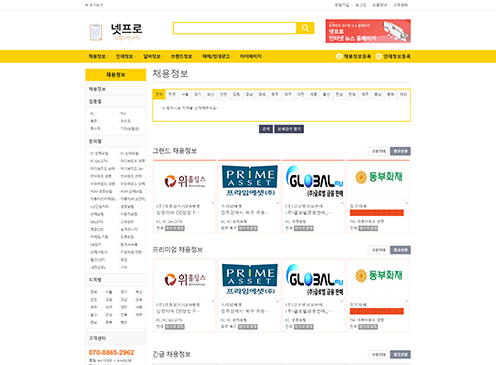
Task: Click the gray-blue button beside 그랜드 채용정보 heading
Action: tap(400, 151)
